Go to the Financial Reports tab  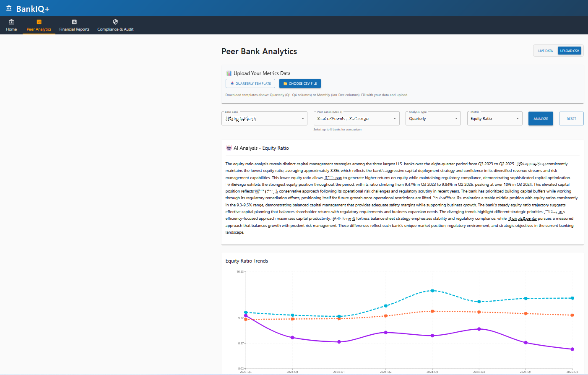coord(74,29)
